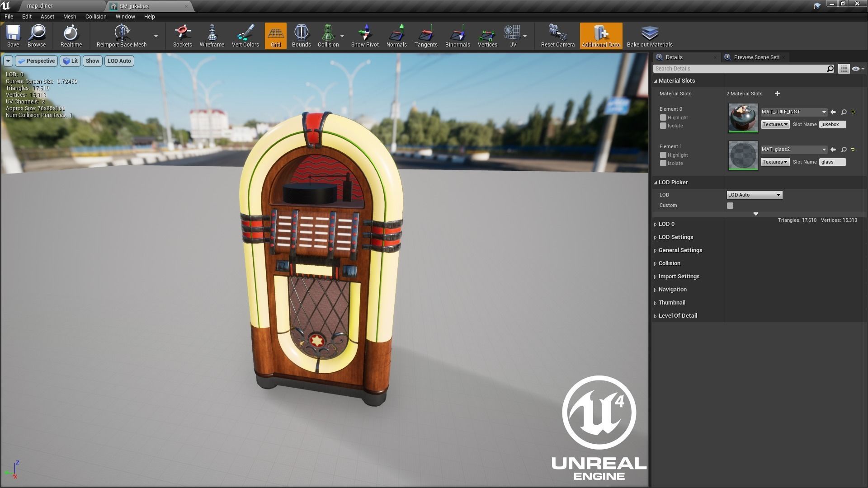Open the LOD Auto dropdown in LOD Picker
868x488 pixels.
754,195
